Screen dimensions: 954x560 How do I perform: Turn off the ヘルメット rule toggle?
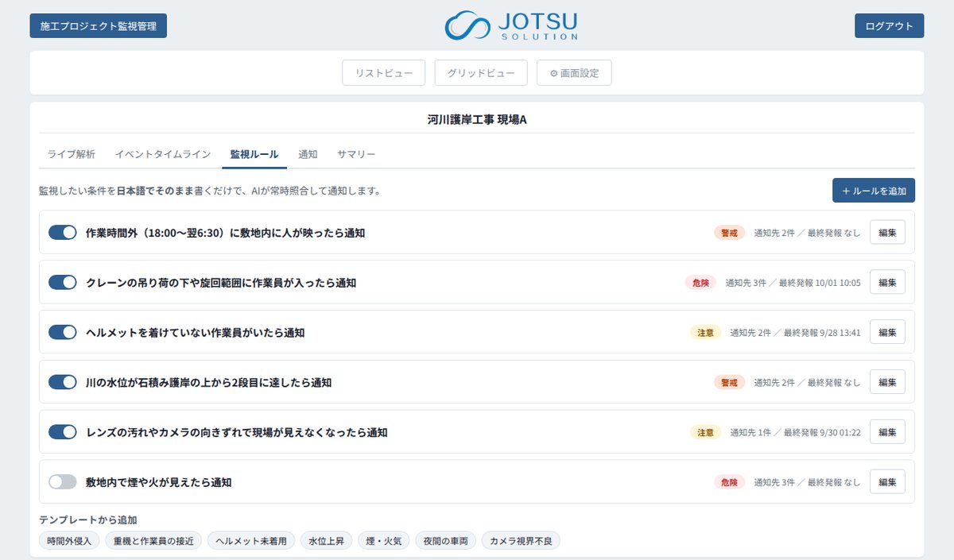(x=62, y=333)
